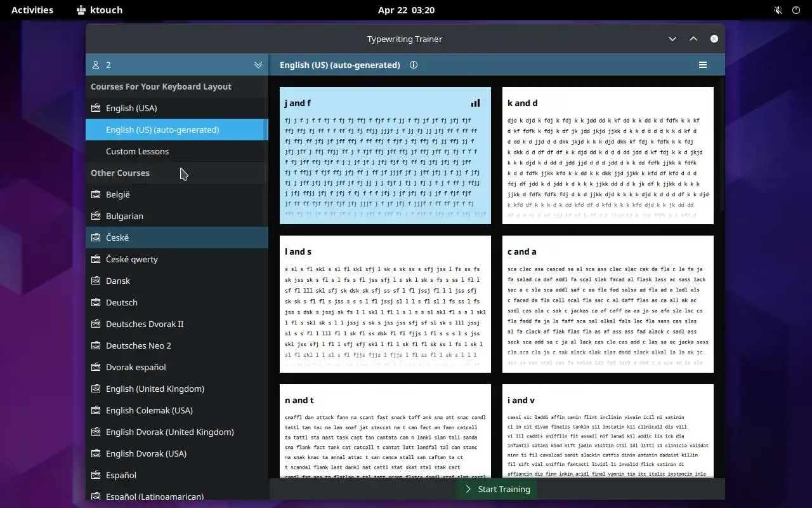Viewport: 812px width, 508px height.
Task: Click keyboard icon next to English (United Kingdom)
Action: tap(96, 389)
